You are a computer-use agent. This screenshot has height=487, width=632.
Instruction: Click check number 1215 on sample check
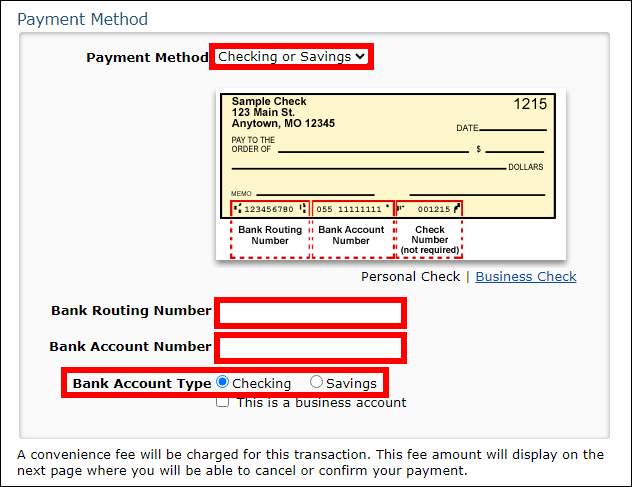[530, 104]
